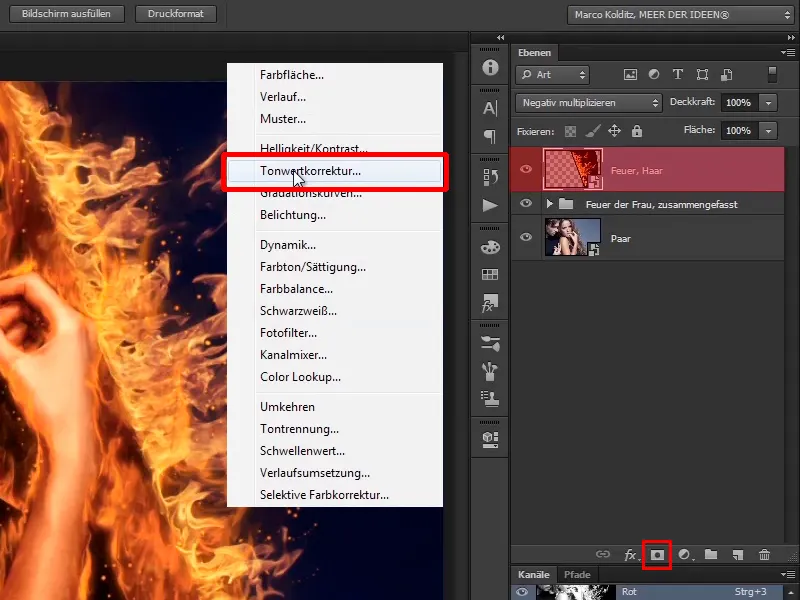Open the History panel icon
The image size is (800, 600).
490,177
